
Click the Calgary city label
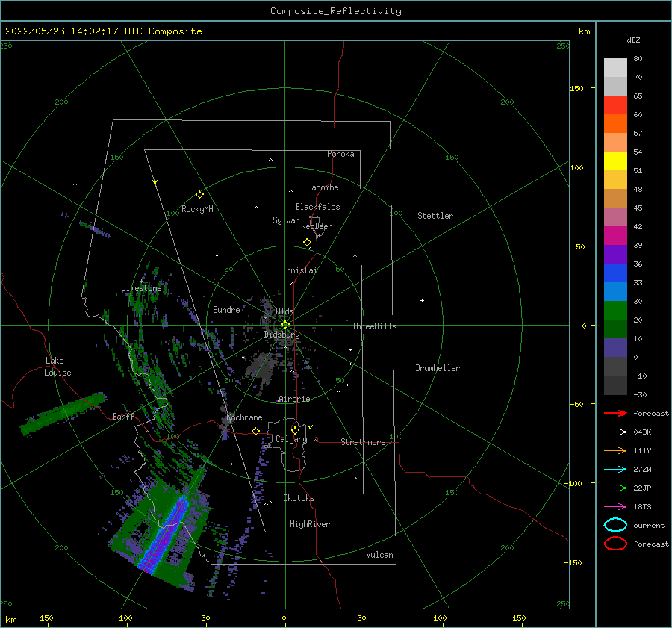coord(291,439)
